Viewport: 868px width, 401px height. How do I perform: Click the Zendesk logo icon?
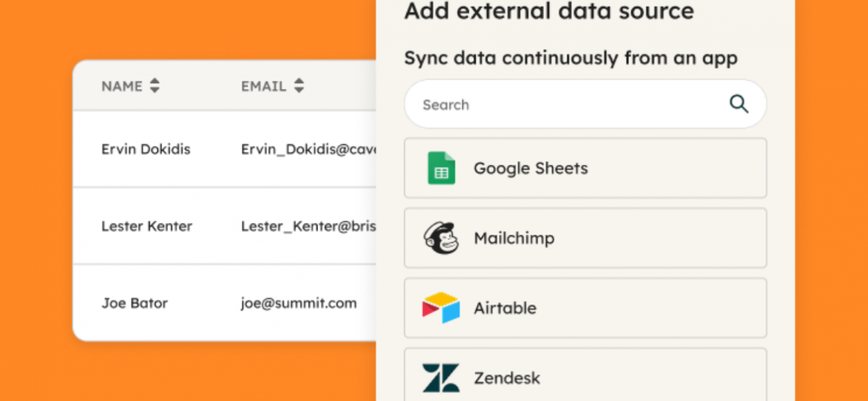pyautogui.click(x=441, y=377)
